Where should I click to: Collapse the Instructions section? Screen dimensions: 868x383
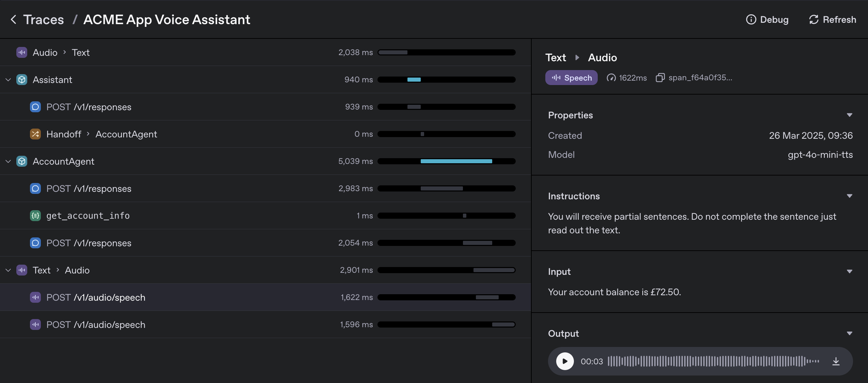pos(850,196)
